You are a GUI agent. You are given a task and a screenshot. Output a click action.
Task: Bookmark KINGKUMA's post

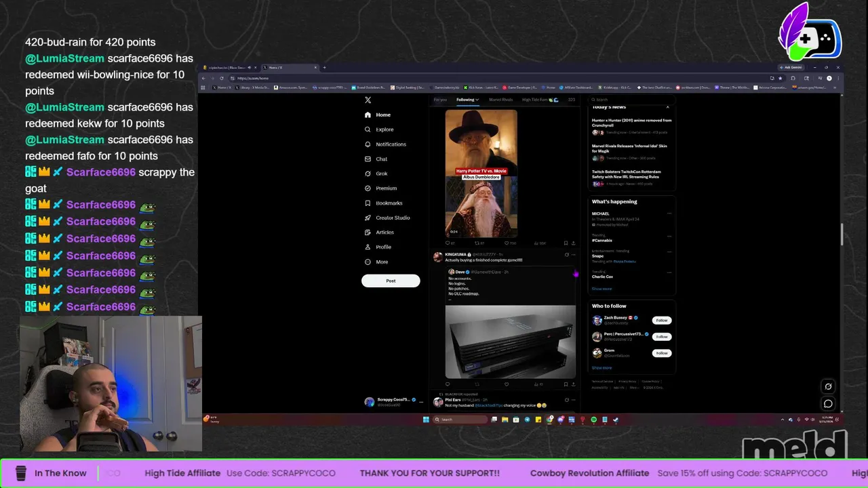tap(566, 384)
